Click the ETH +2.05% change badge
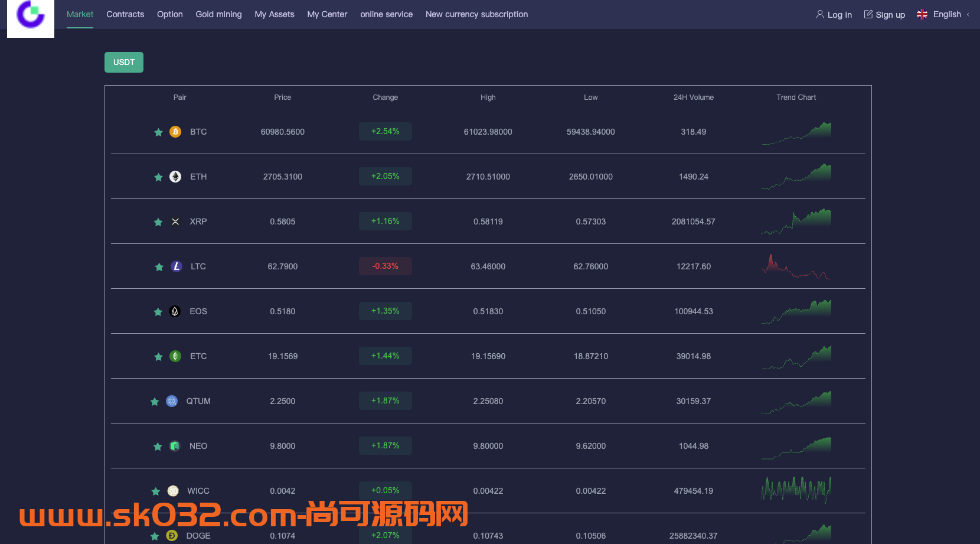This screenshot has width=980, height=544. pyautogui.click(x=386, y=176)
